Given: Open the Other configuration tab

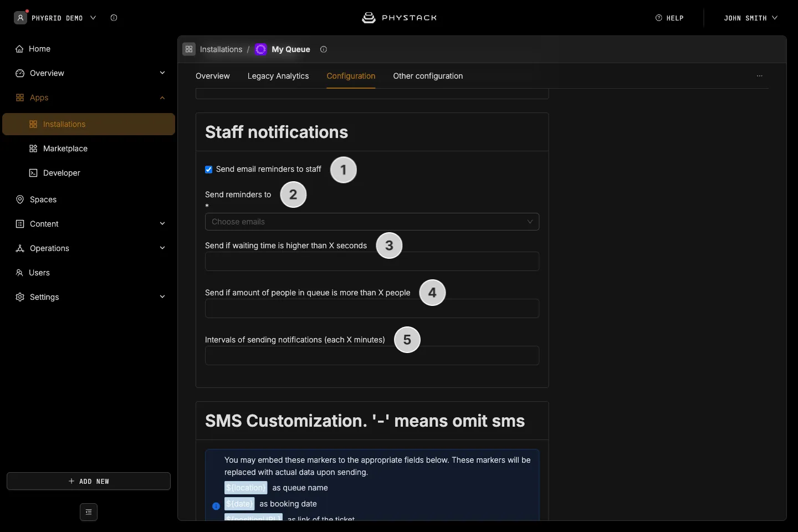Looking at the screenshot, I should point(428,76).
